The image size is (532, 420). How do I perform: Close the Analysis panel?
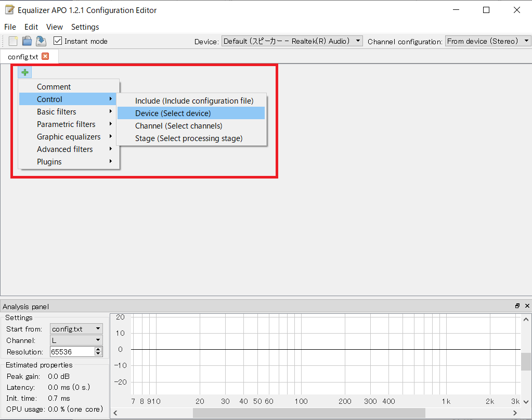(x=527, y=306)
